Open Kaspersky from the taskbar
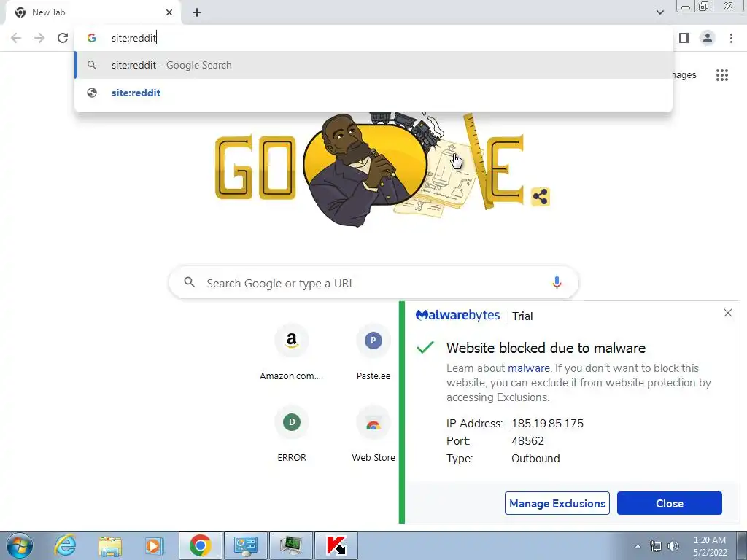Viewport: 747px width, 560px height. coord(336,545)
